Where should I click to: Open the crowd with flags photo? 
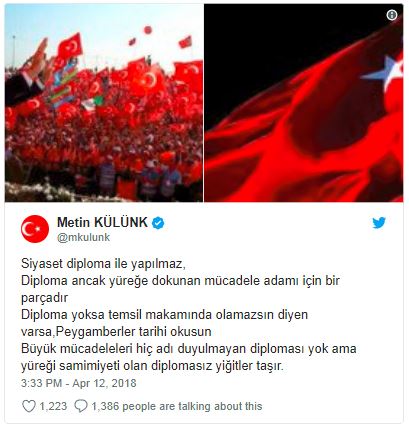coord(104,103)
